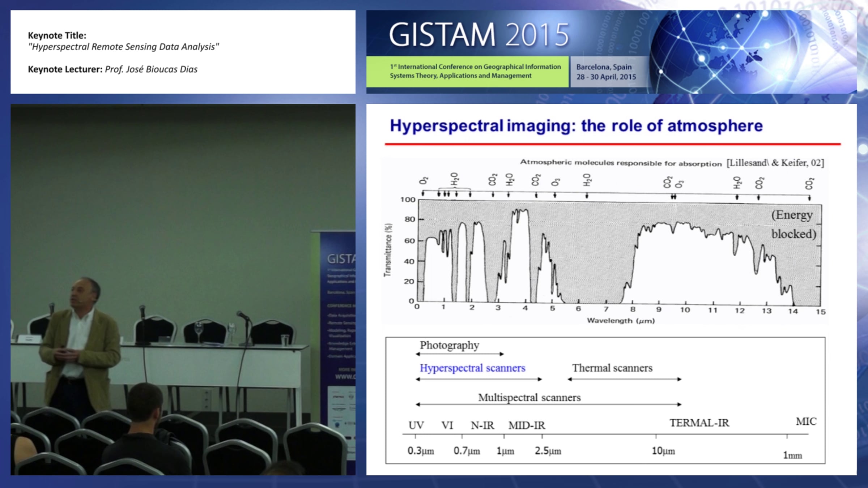868x488 pixels.
Task: Click the Photography label on the slide
Action: coord(449,345)
